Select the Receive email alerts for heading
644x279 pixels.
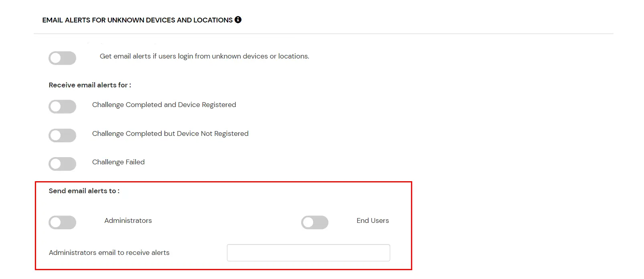pos(90,85)
